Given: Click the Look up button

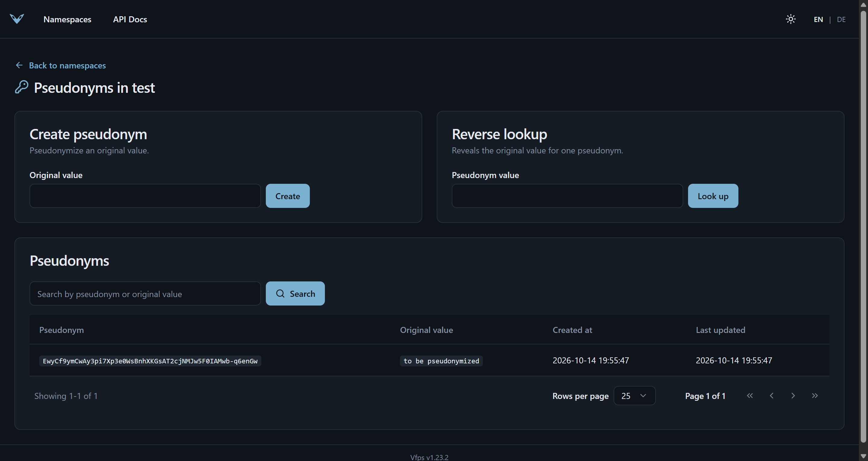Looking at the screenshot, I should point(713,196).
